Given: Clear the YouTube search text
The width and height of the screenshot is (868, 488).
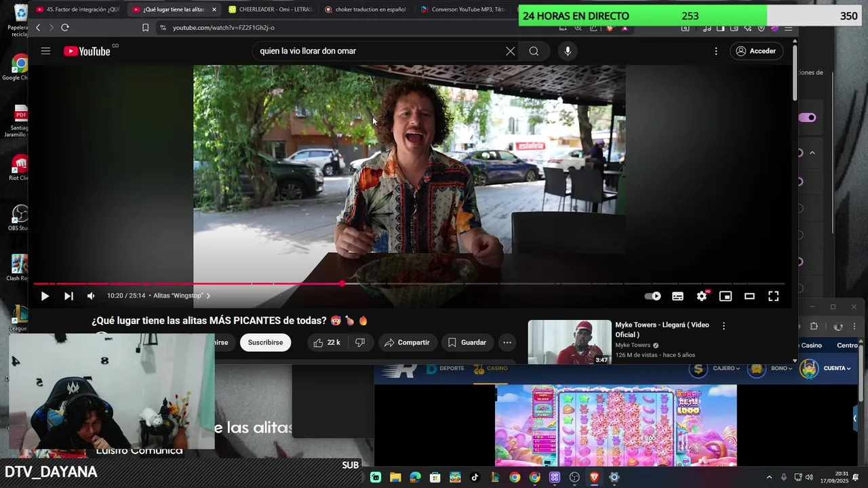Looking at the screenshot, I should [511, 51].
